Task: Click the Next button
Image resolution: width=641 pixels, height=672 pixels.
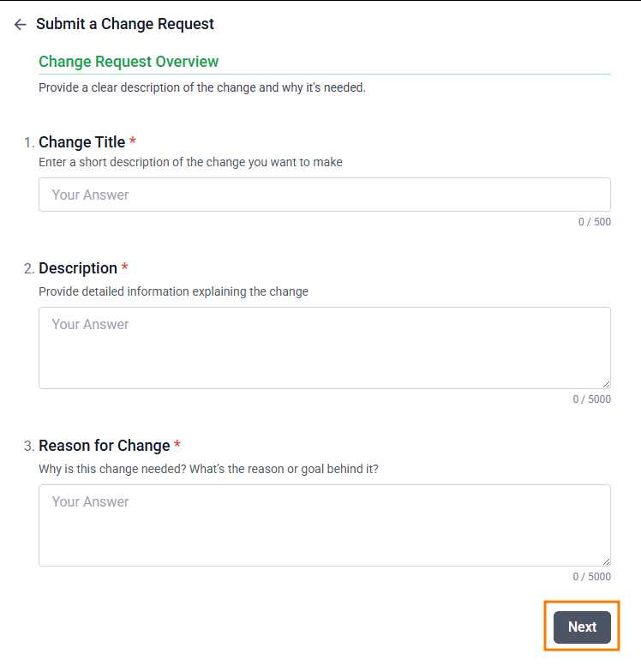Action: point(582,627)
